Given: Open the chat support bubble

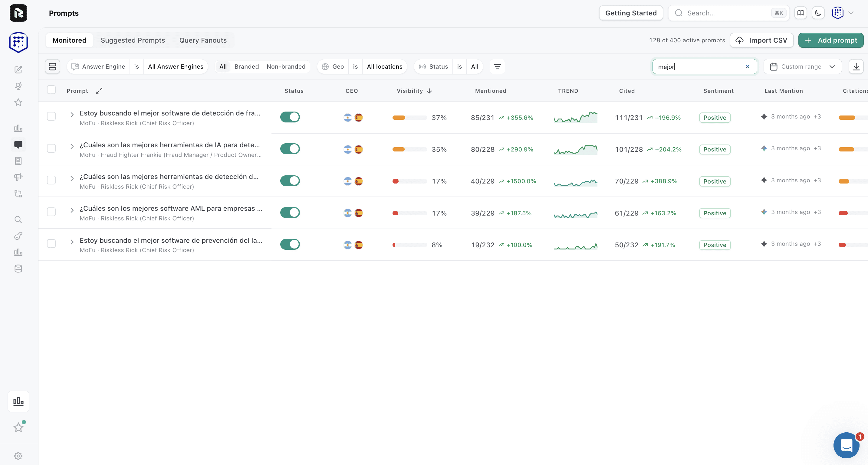Looking at the screenshot, I should (x=847, y=445).
